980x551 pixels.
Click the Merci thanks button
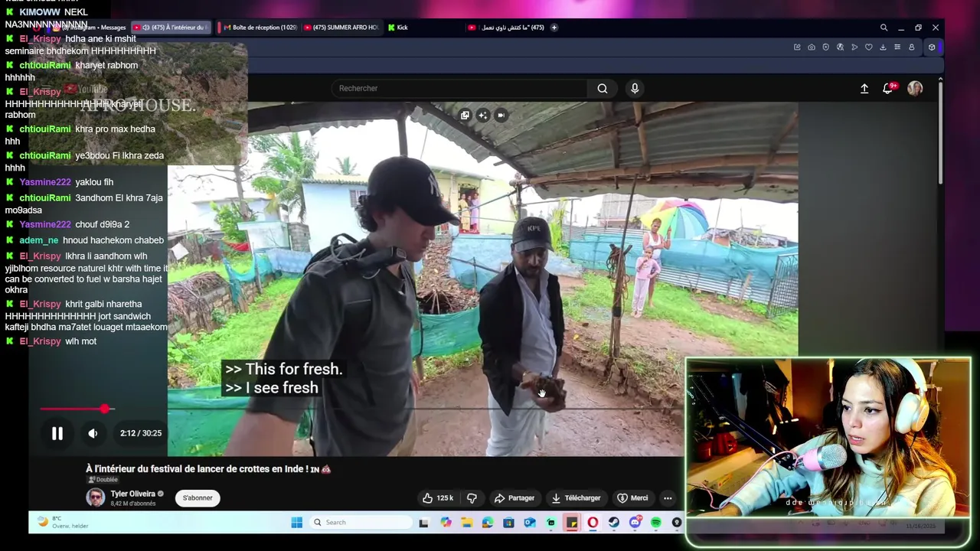[633, 498]
